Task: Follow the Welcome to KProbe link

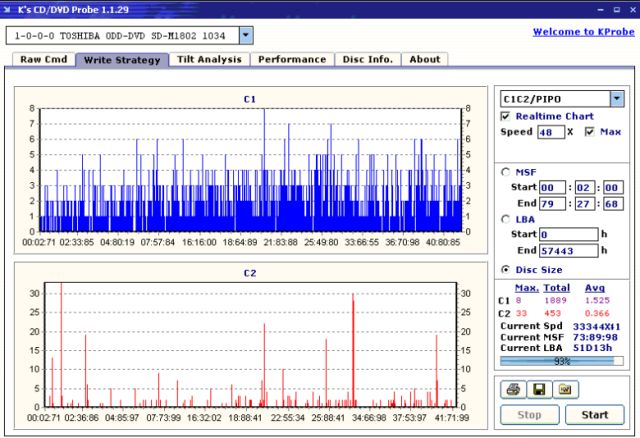Action: [x=584, y=32]
